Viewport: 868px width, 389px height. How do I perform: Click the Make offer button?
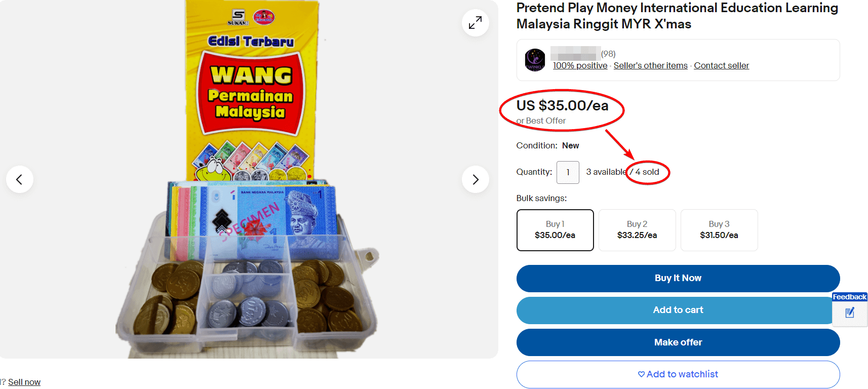click(678, 342)
